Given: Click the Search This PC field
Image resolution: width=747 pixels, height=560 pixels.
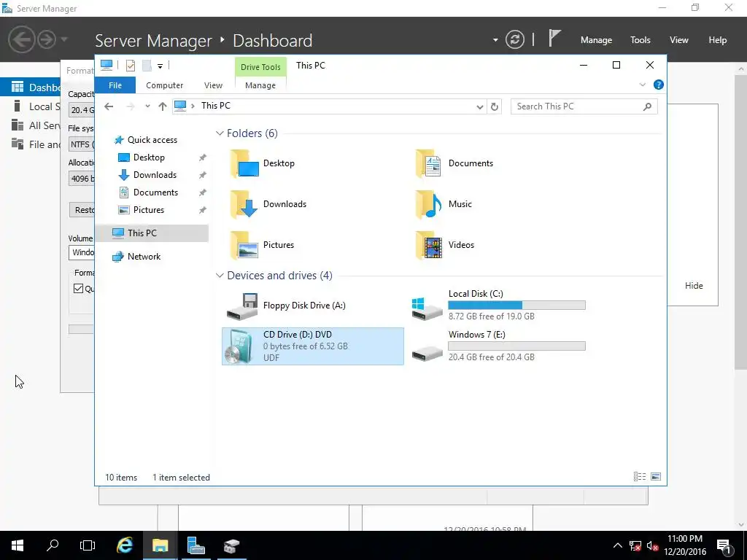Looking at the screenshot, I should (584, 106).
